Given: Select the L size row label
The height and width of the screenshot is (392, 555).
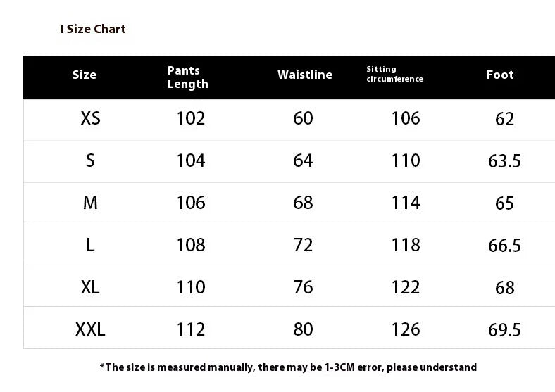Looking at the screenshot, I should coord(90,245).
